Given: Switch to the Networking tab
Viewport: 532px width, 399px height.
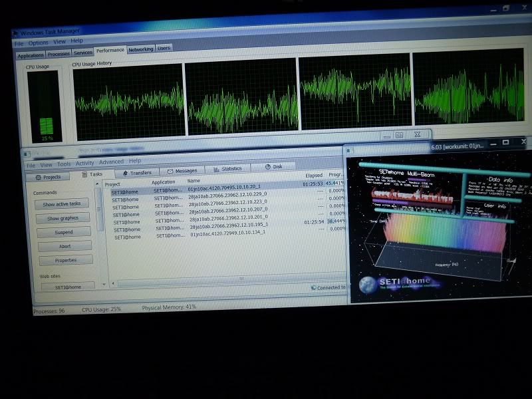Looking at the screenshot, I should click(140, 49).
